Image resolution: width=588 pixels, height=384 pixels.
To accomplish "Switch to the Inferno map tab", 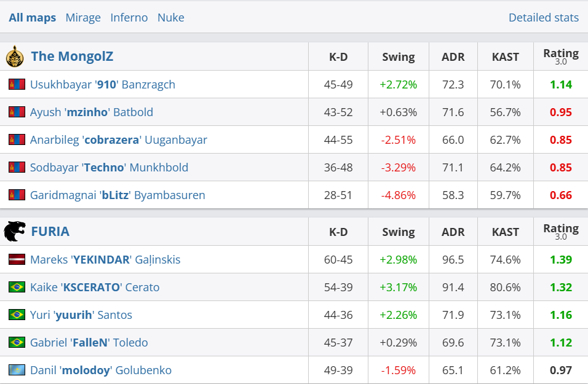I will tap(129, 17).
